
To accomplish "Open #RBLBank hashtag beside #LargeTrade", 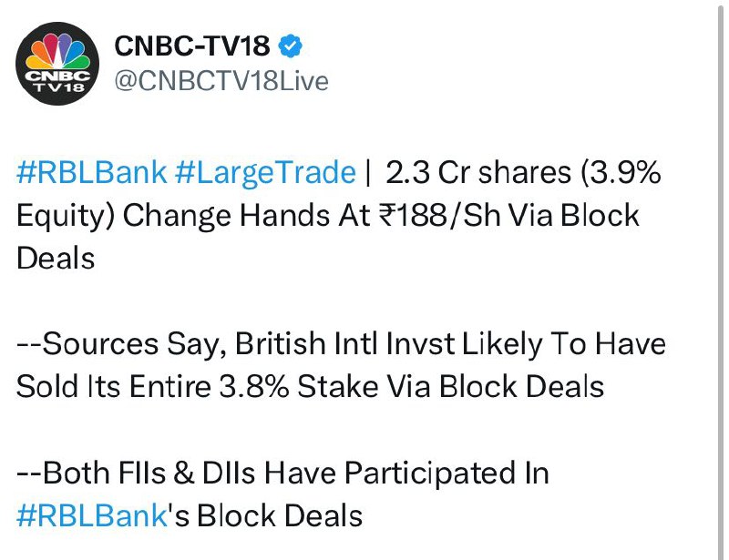I will [x=92, y=173].
